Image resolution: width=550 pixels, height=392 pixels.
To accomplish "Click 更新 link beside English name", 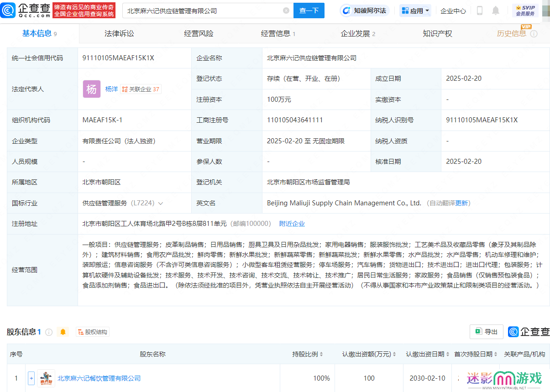I will [461, 203].
